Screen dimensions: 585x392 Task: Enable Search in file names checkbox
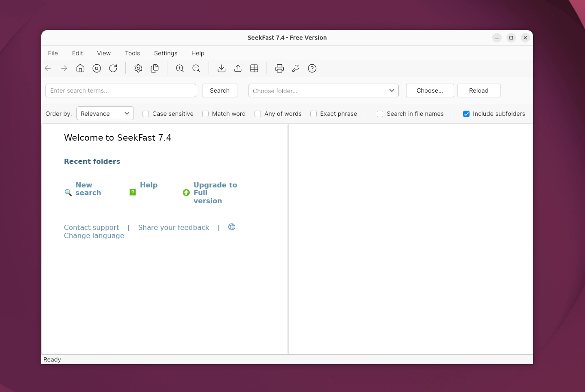coord(380,114)
